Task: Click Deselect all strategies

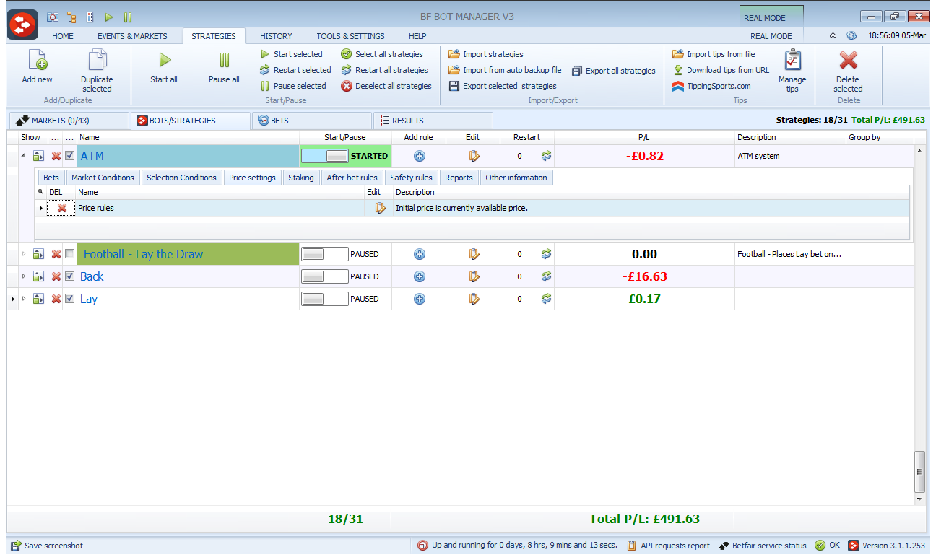Action: click(x=386, y=86)
